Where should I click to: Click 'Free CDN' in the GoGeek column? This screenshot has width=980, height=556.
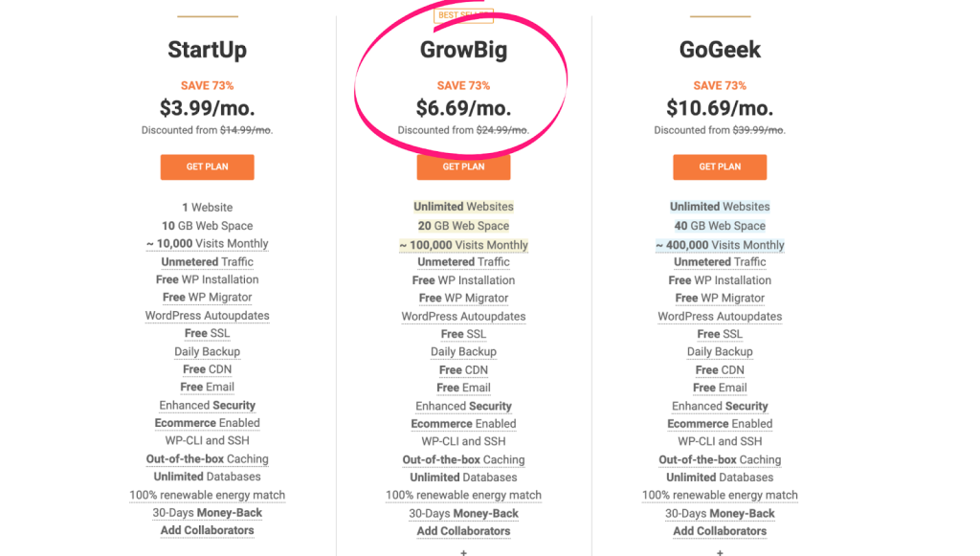720,369
